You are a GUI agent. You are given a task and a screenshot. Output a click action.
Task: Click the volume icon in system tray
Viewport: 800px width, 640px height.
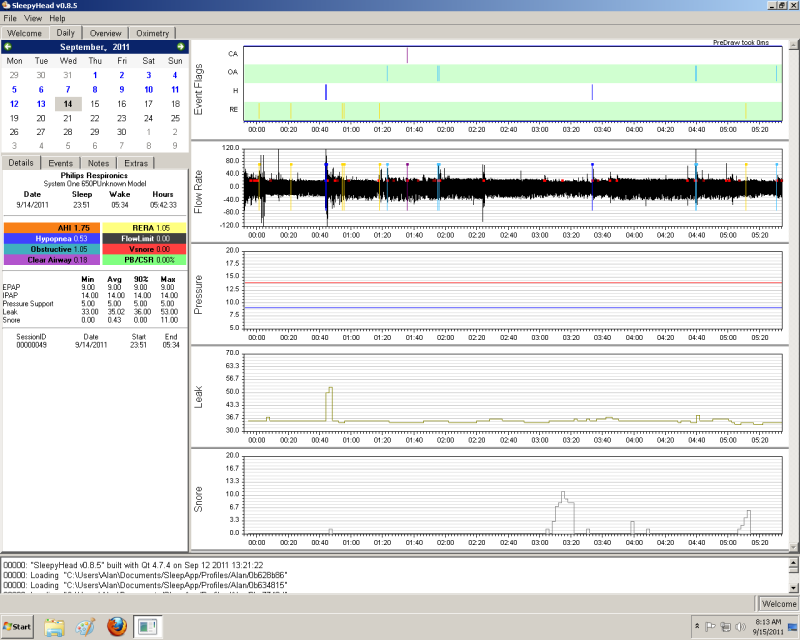tap(739, 627)
